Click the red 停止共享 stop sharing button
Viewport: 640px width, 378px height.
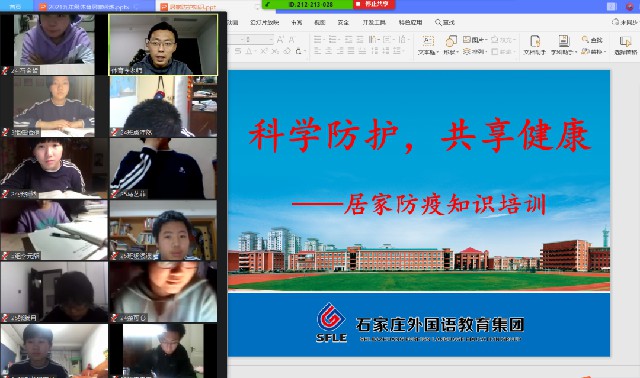[373, 4]
